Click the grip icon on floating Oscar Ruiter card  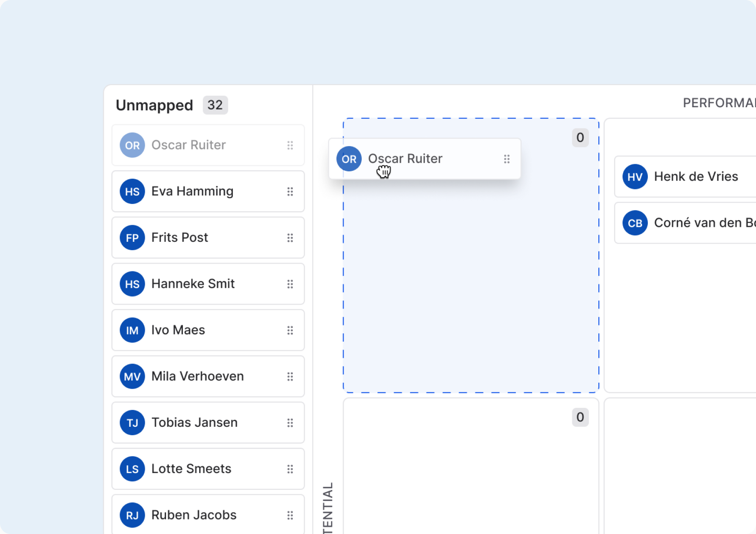(507, 159)
